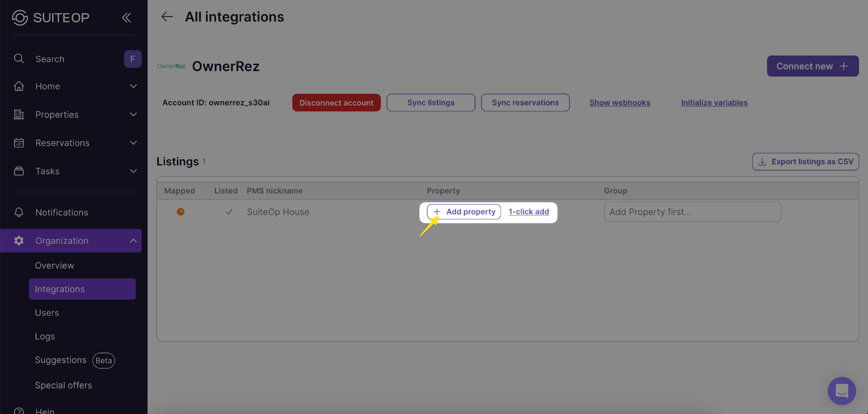Click the orange clock mapped status icon
The width and height of the screenshot is (868, 414).
pos(181,212)
